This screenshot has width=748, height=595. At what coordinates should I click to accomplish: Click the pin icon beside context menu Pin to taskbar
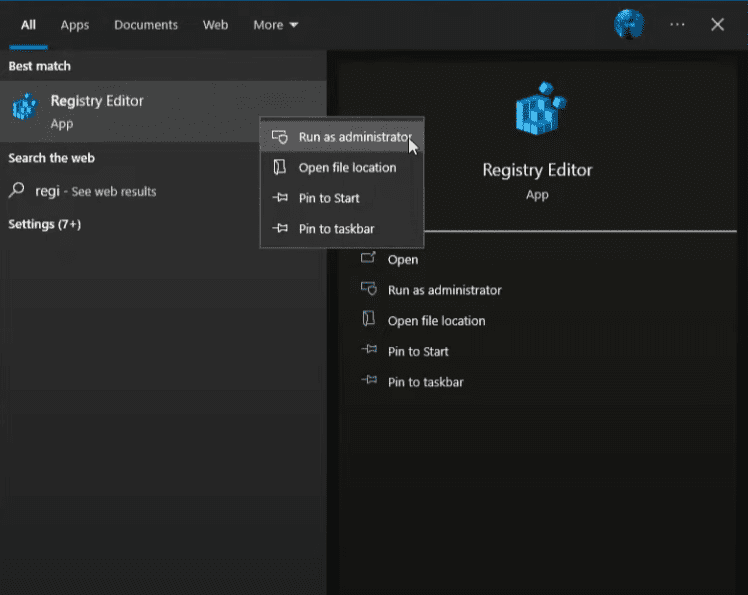click(280, 228)
